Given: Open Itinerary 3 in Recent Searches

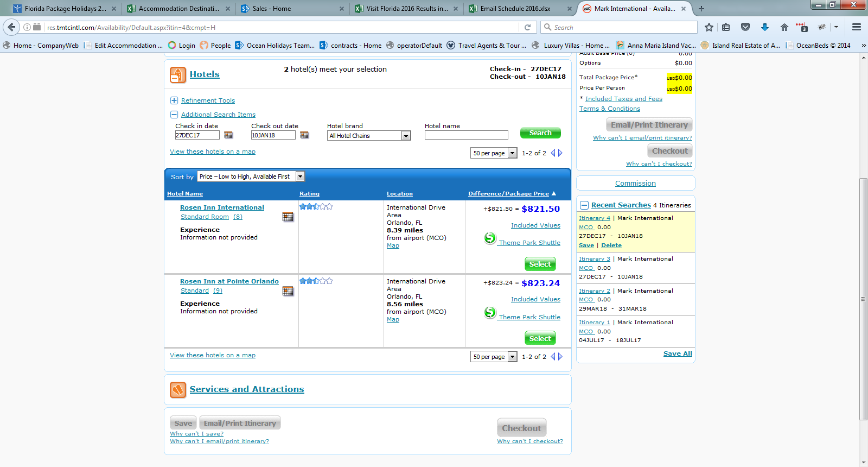Looking at the screenshot, I should (x=595, y=259).
